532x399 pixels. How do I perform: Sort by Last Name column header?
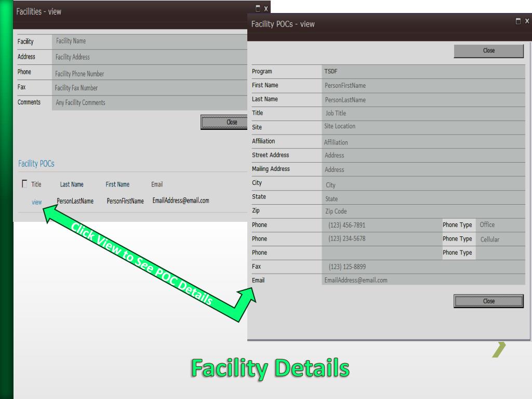pyautogui.click(x=72, y=184)
